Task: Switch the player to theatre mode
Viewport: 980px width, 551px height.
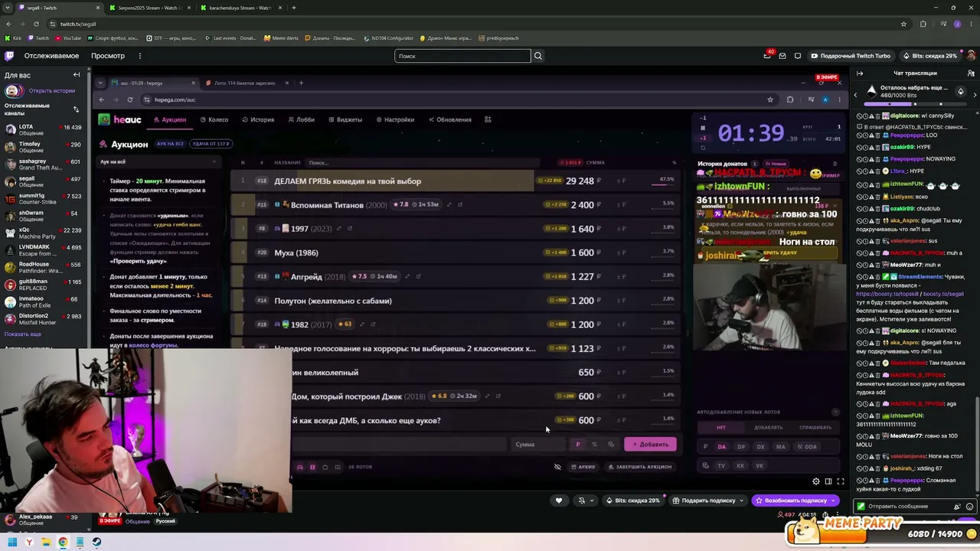Action: (x=828, y=481)
